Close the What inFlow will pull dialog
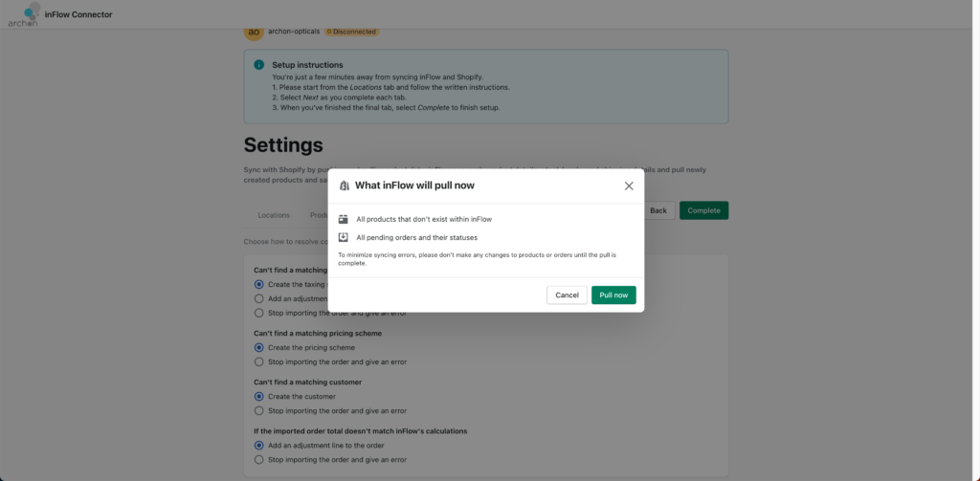 [x=629, y=186]
